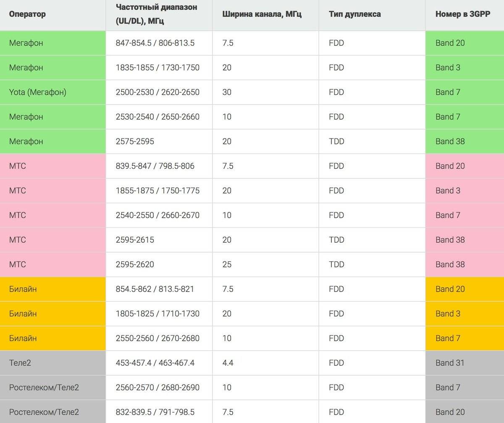Select frequency cell 847-854.5 / 806-813.5
Image resolution: width=504 pixels, height=423 pixels.
(159, 43)
